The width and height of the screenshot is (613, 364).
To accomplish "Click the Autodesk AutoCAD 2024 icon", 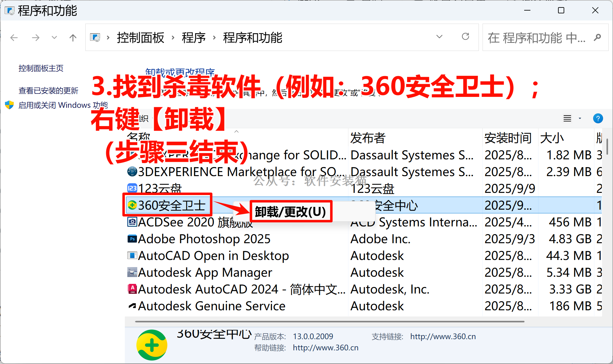I will click(x=132, y=289).
